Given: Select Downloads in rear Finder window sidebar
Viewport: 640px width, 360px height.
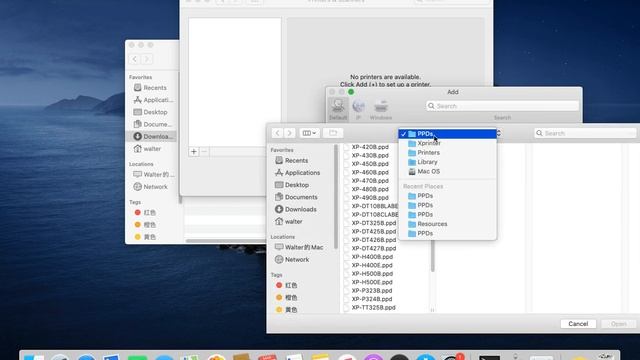Looking at the screenshot, I should [153, 136].
